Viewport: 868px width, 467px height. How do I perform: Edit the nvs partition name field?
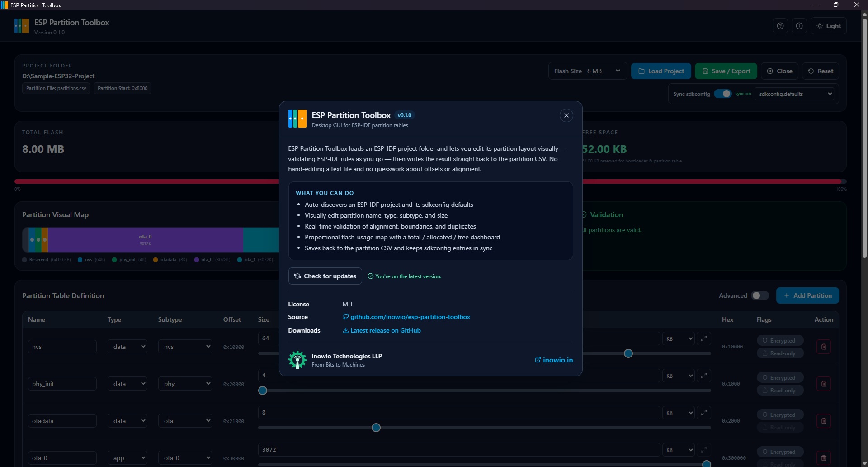[62, 347]
